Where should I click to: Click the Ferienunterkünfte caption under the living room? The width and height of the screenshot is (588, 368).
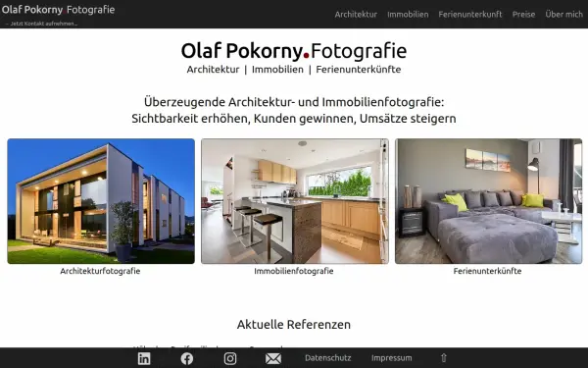tap(487, 271)
